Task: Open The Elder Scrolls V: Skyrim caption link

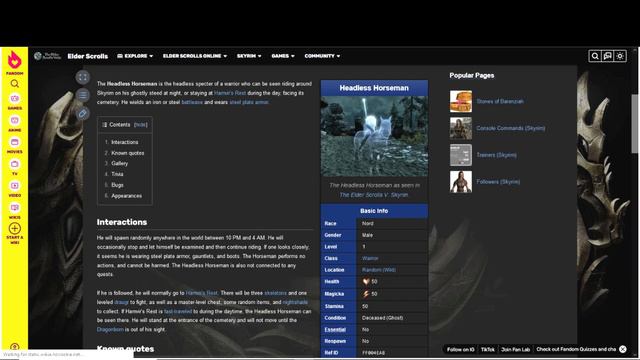Action: pos(374,195)
